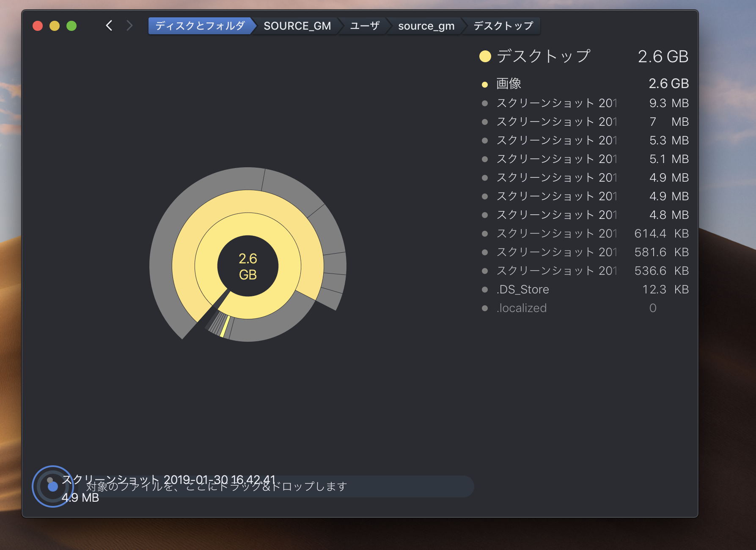Screen dimensions: 756x550
Task: Select the source_gm breadcrumb
Action: 426,26
